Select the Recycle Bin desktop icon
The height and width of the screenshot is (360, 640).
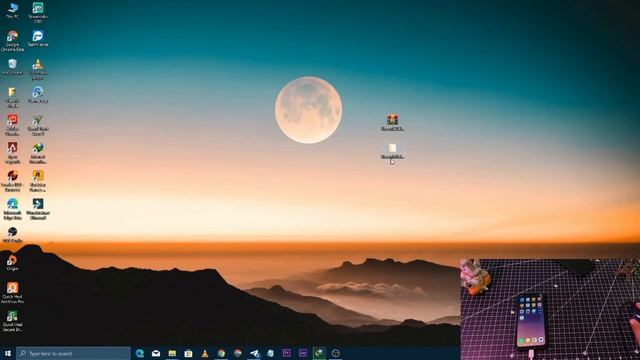(12, 67)
